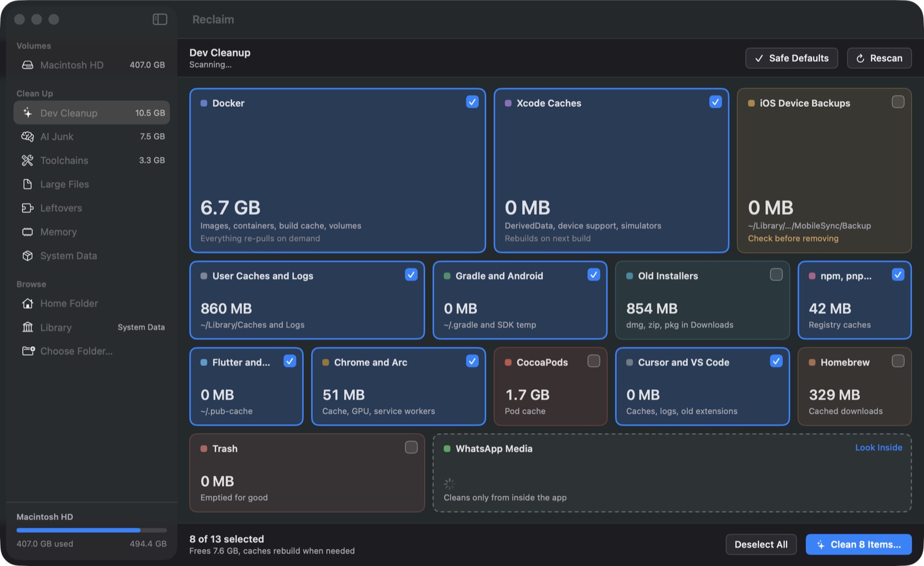This screenshot has height=566, width=924.
Task: Open the Toolchains sidebar section
Action: 92,160
